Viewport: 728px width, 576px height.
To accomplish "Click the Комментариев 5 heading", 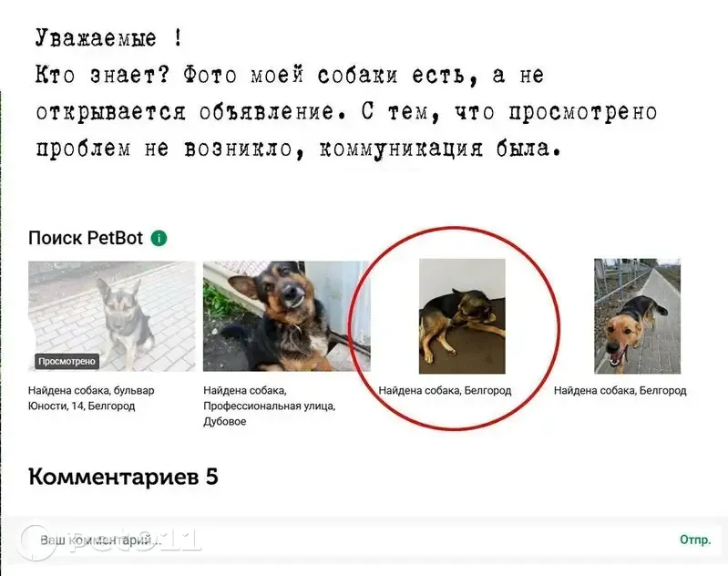I will (x=123, y=477).
